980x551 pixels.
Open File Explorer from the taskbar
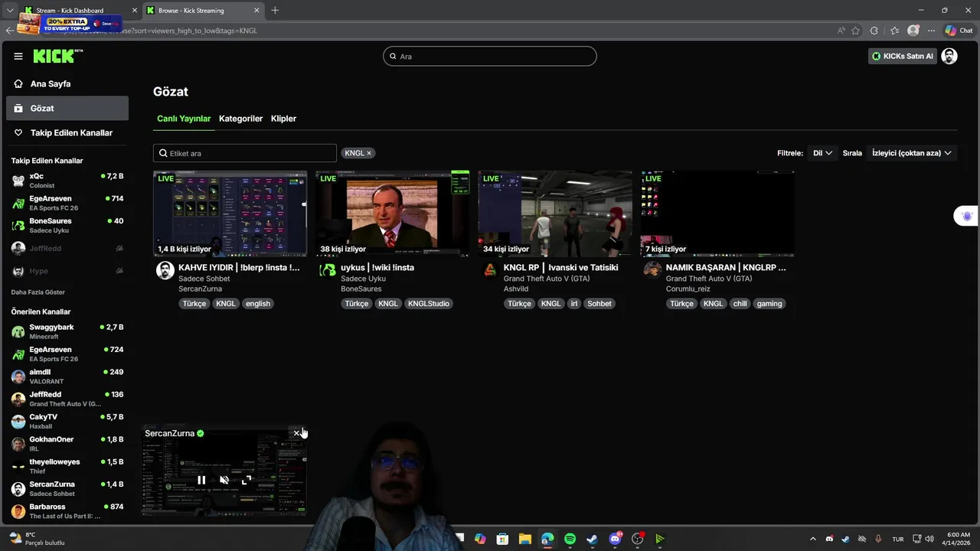click(x=524, y=539)
